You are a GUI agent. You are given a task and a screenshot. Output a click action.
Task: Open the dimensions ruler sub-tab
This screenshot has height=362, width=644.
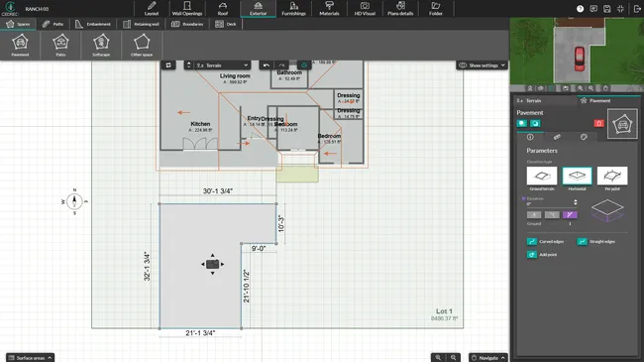tap(557, 137)
